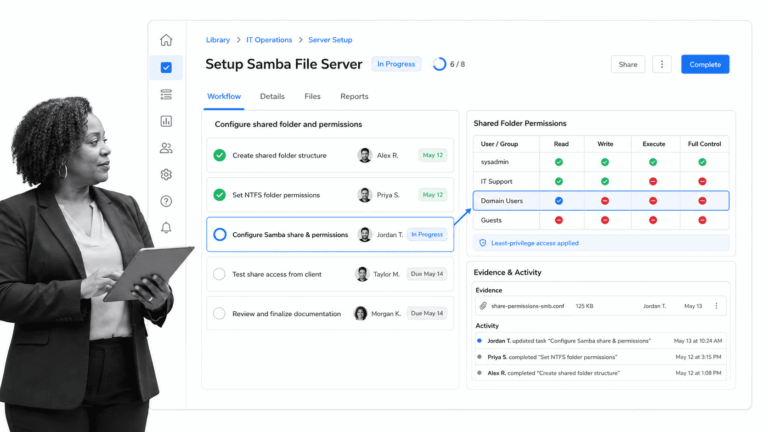The image size is (768, 432).
Task: Select the Guests row label
Action: pyautogui.click(x=491, y=220)
